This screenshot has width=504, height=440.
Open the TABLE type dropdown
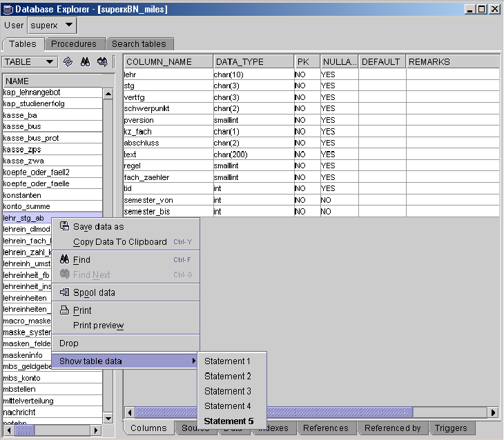point(30,61)
